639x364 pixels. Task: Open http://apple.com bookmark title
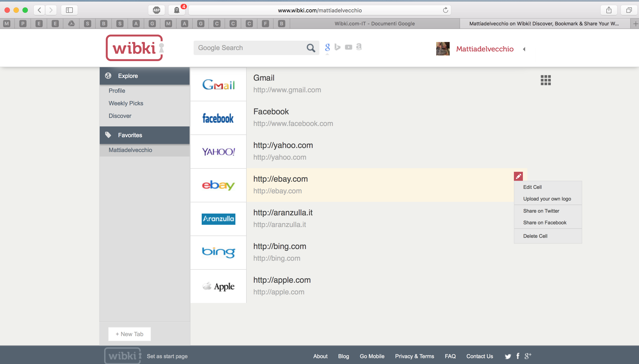pyautogui.click(x=282, y=280)
